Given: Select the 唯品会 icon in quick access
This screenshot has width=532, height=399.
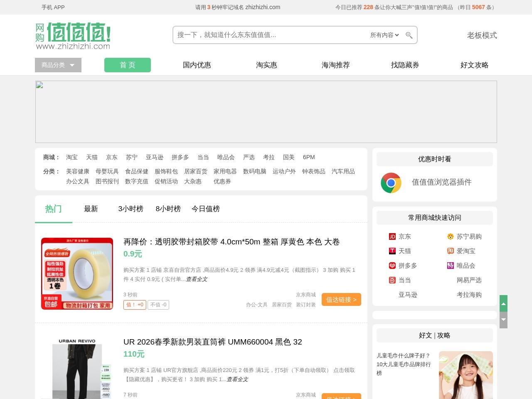Looking at the screenshot, I should (451, 265).
